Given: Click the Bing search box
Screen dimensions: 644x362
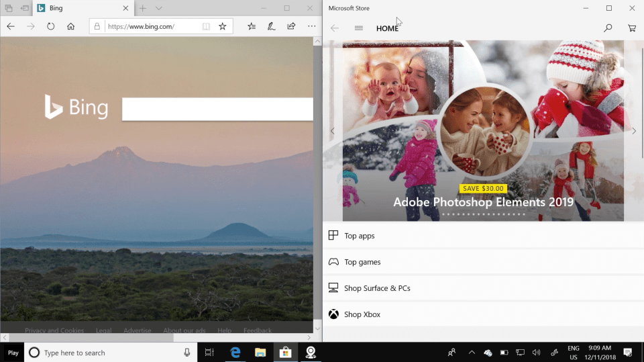Looking at the screenshot, I should (217, 109).
